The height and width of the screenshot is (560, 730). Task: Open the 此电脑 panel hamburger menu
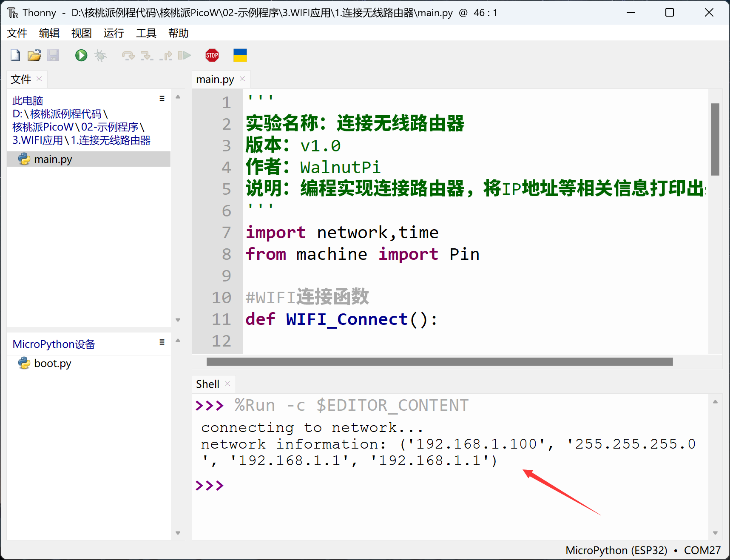162,99
